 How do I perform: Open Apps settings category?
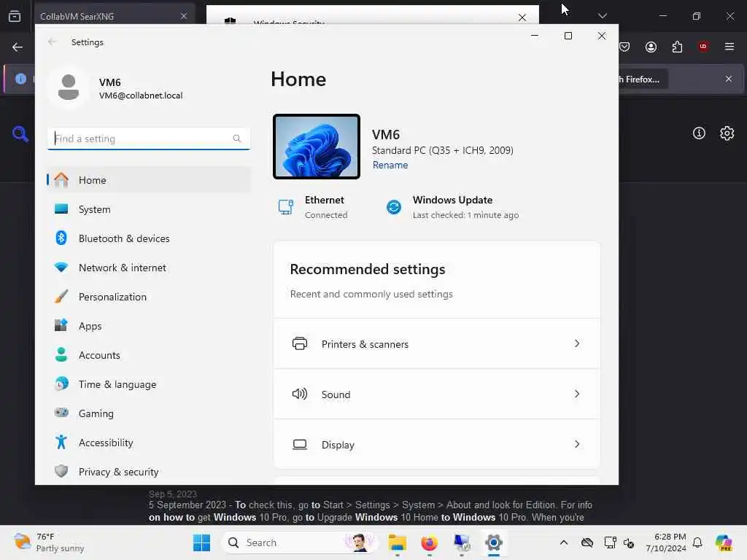pyautogui.click(x=149, y=326)
